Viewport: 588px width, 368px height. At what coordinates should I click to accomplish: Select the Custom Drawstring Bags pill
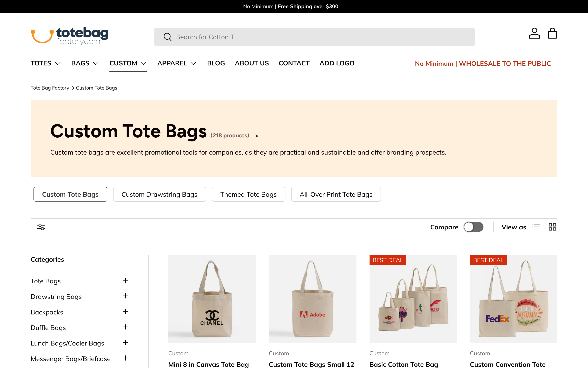159,194
